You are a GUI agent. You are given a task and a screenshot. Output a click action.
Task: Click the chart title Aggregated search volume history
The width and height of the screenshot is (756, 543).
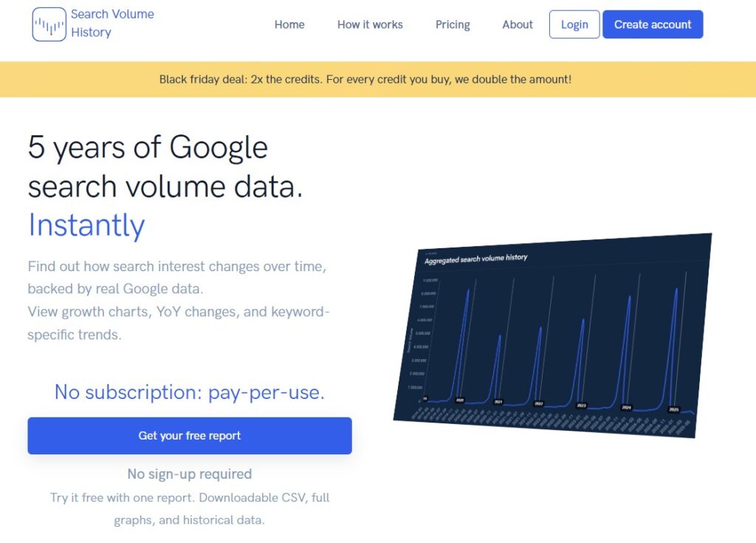(476, 259)
